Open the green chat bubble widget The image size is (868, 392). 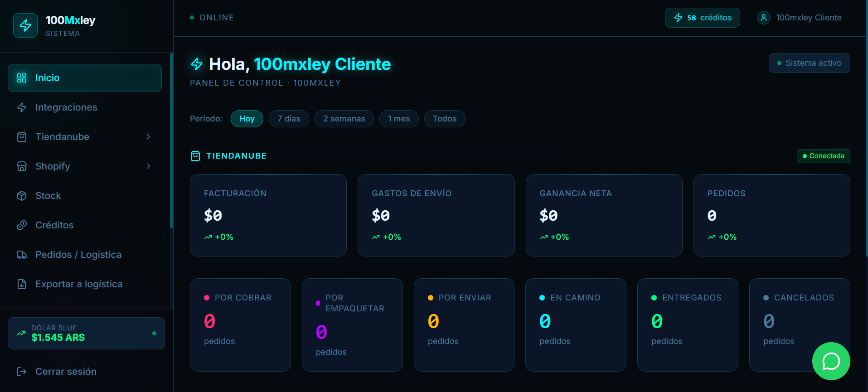(831, 361)
